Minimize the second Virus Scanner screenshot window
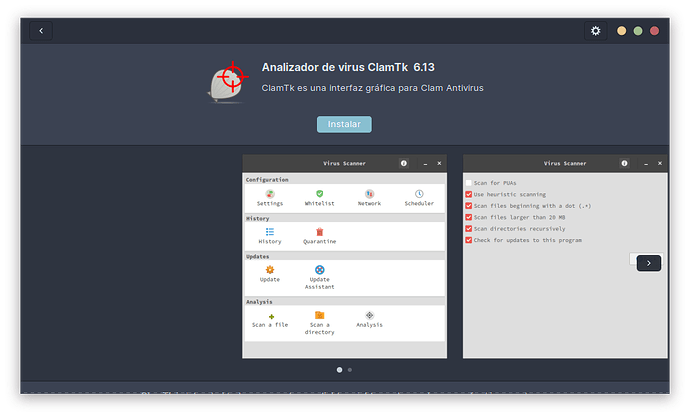Screen dimensions: 690x416 click(646, 163)
